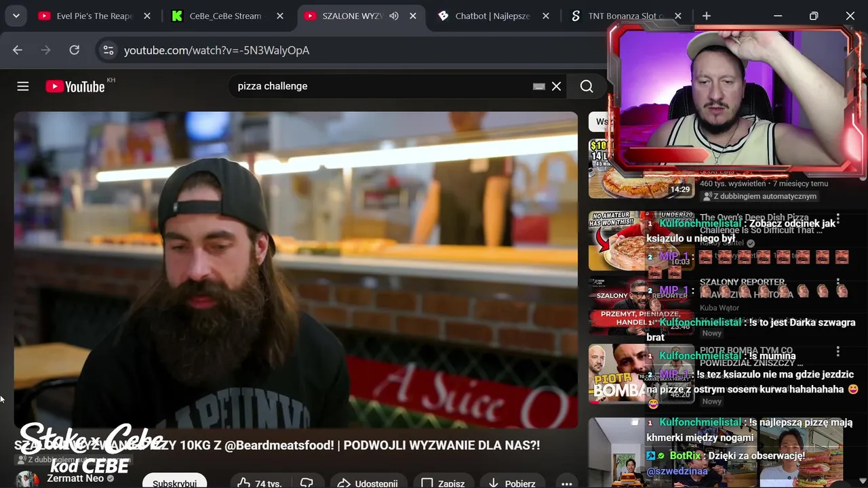This screenshot has width=868, height=488.
Task: Share video via Udostępnij button
Action: pyautogui.click(x=368, y=483)
